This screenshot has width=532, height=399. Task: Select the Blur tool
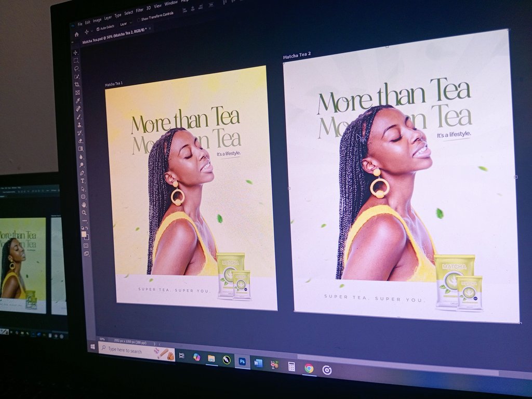[81, 157]
